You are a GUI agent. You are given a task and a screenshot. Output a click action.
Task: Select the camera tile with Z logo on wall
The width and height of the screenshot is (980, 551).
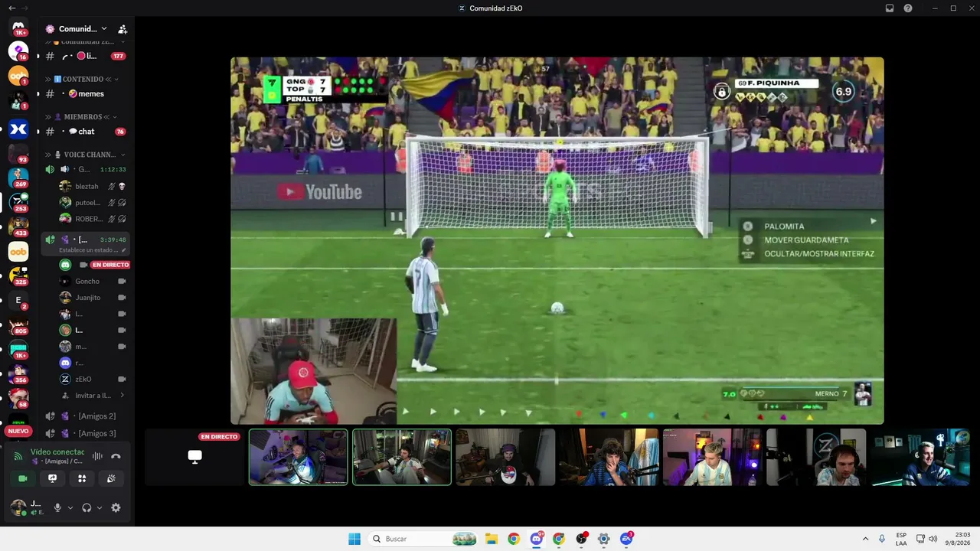point(816,457)
